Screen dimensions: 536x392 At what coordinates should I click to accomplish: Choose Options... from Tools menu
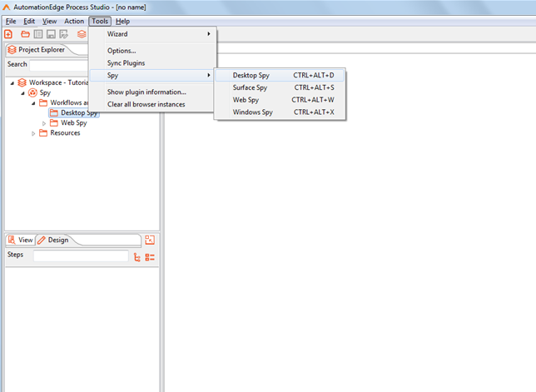(153, 51)
